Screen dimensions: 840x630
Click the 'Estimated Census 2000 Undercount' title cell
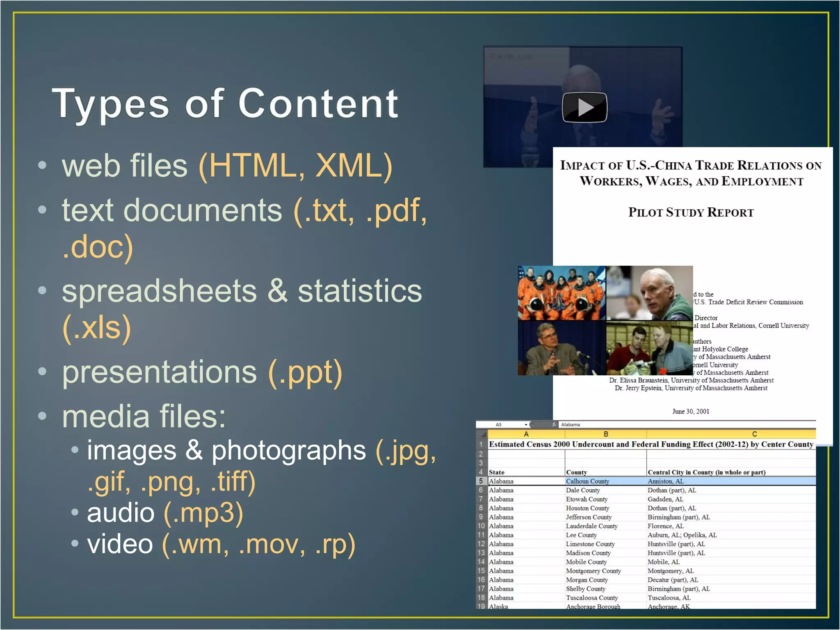click(651, 444)
